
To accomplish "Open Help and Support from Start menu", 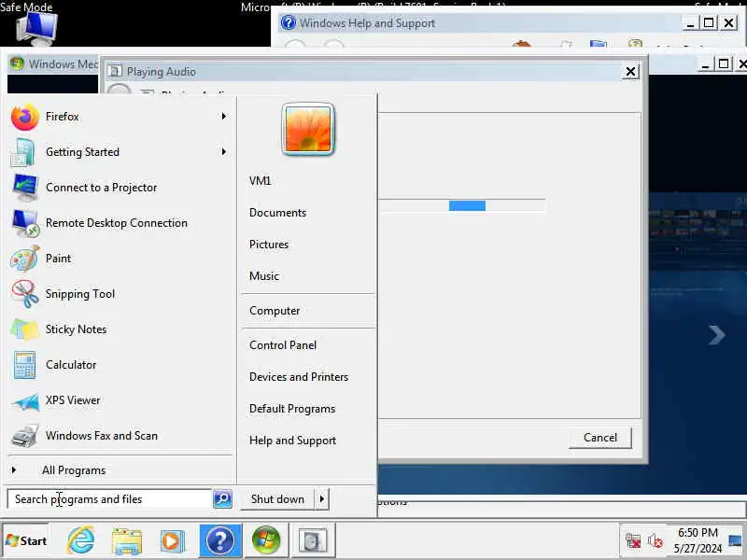I will (x=293, y=441).
